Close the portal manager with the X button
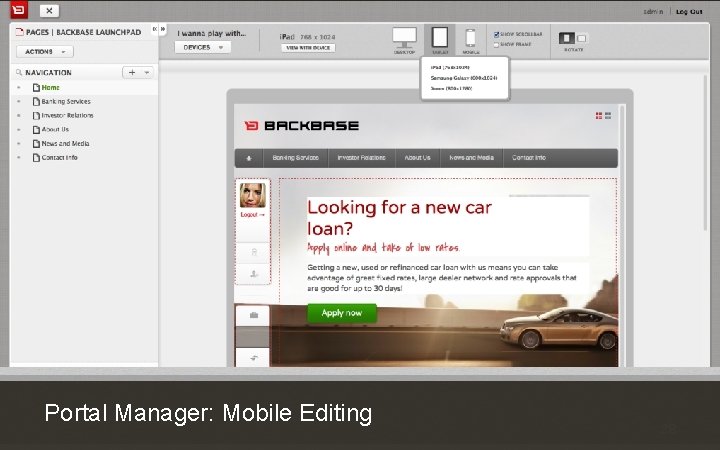The width and height of the screenshot is (720, 450). [x=49, y=11]
